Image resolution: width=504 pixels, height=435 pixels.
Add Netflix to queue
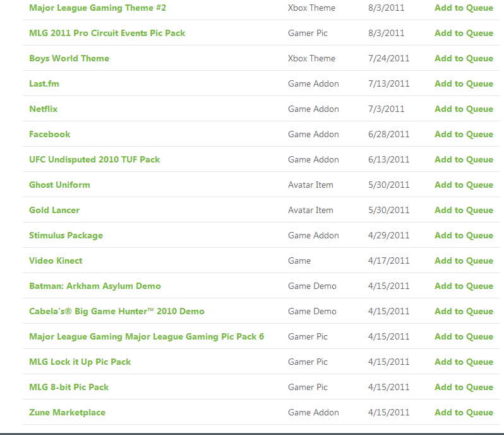(464, 109)
